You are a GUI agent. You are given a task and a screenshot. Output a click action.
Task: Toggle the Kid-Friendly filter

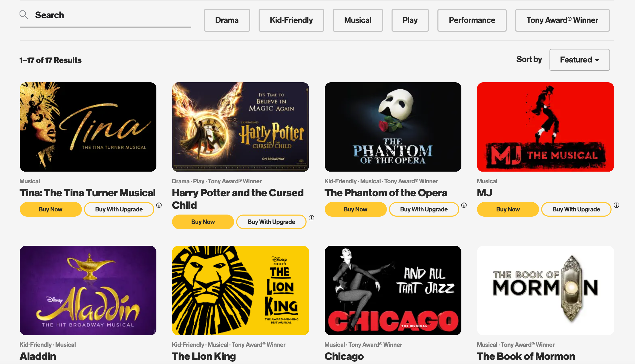tap(291, 20)
